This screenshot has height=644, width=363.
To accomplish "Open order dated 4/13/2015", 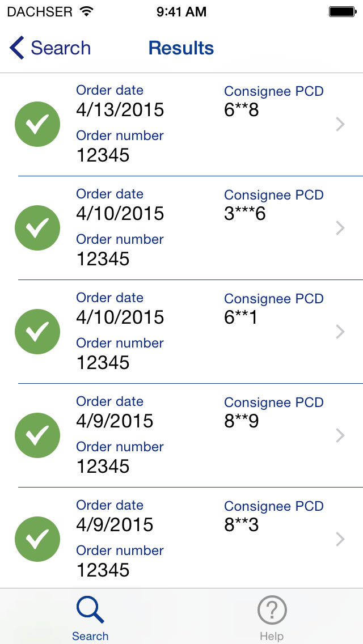I will [120, 109].
